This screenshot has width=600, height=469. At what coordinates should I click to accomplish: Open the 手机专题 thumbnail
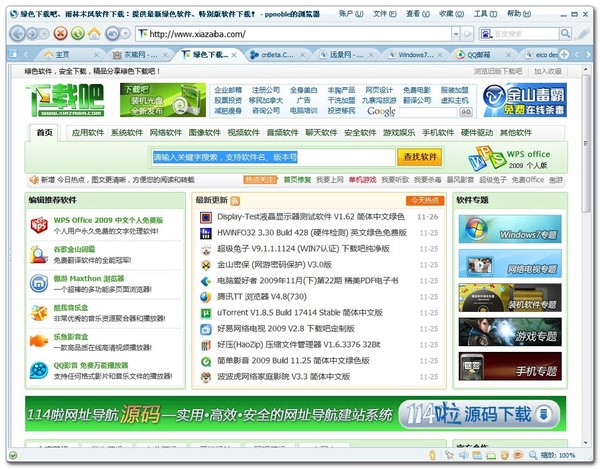510,366
